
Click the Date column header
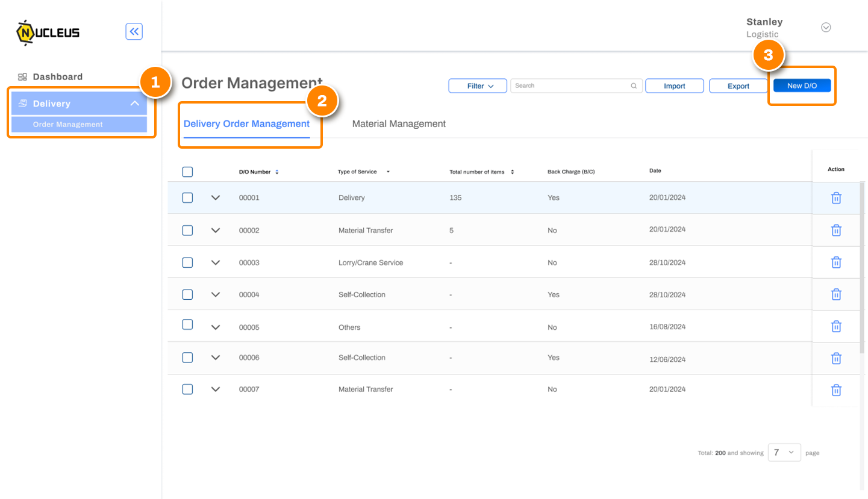click(x=655, y=171)
